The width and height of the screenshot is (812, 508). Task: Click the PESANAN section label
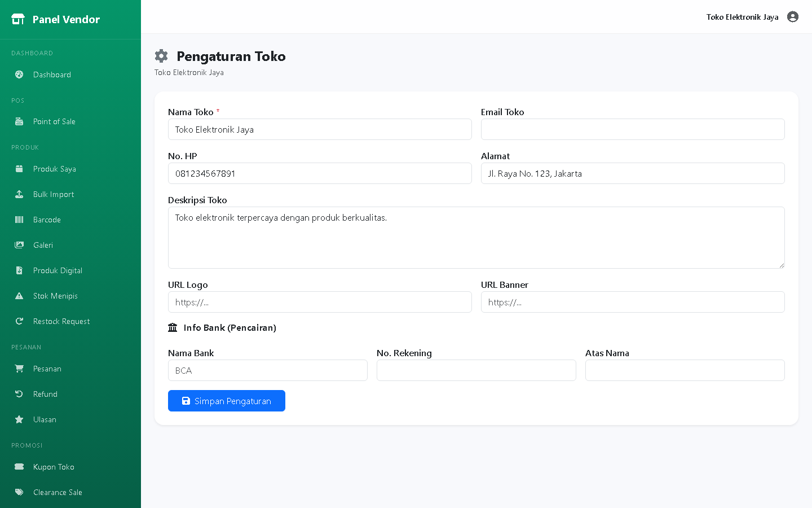tap(27, 347)
